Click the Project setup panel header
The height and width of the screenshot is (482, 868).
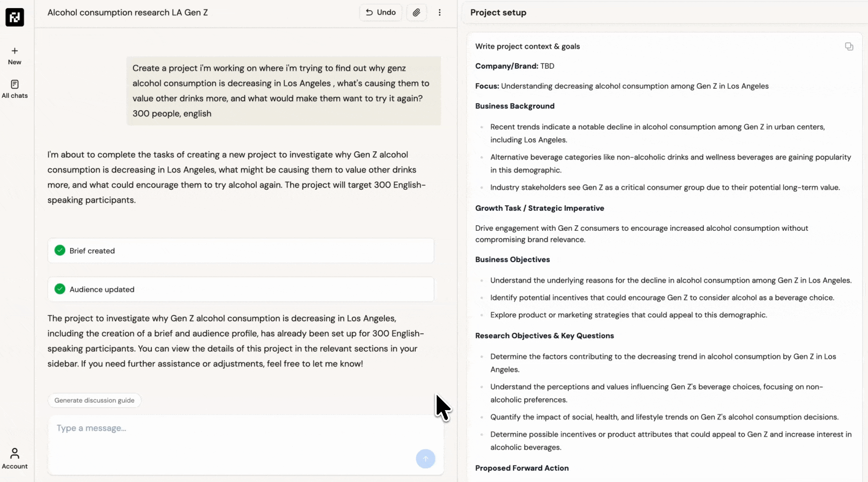(498, 12)
